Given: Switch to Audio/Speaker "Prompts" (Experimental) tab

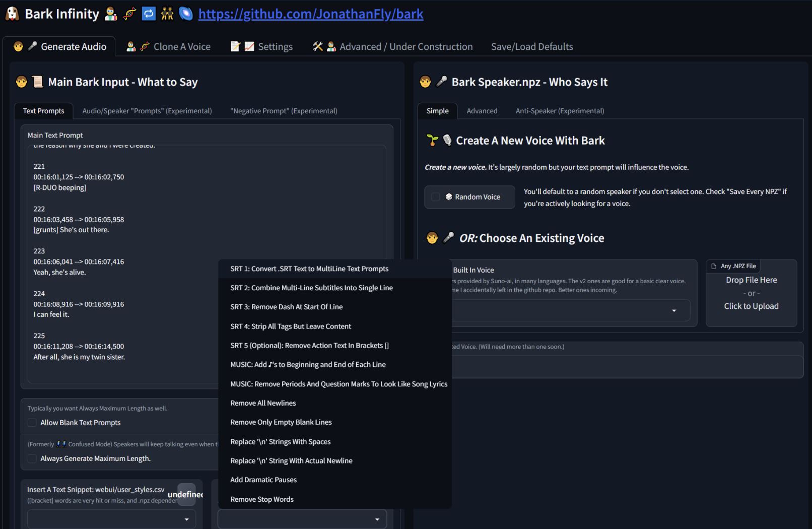Looking at the screenshot, I should (147, 111).
